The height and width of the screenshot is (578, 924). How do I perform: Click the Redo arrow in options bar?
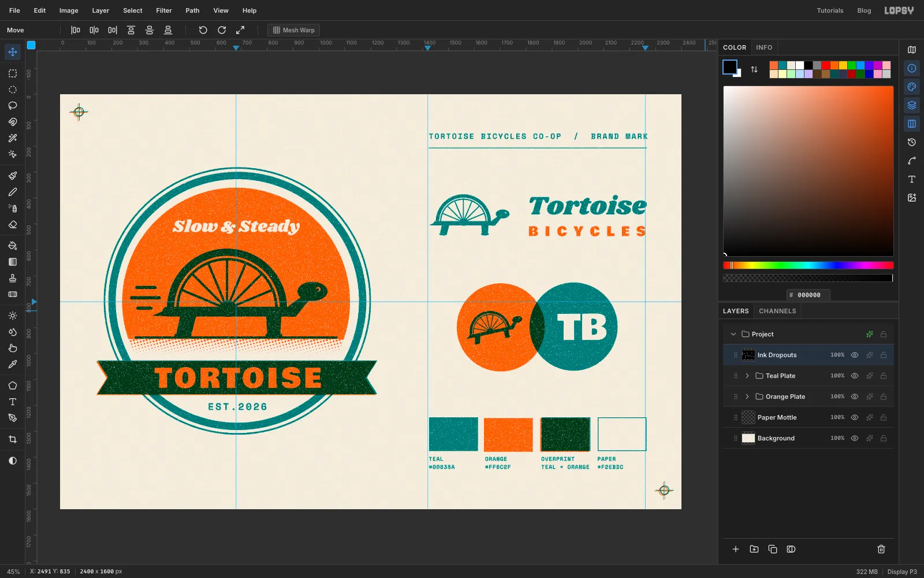point(222,30)
